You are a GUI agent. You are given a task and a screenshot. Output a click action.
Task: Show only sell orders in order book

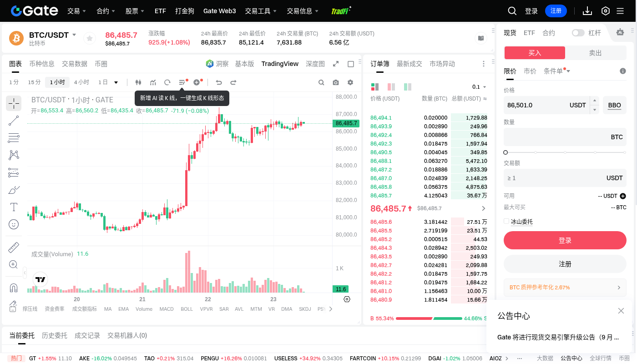click(391, 86)
